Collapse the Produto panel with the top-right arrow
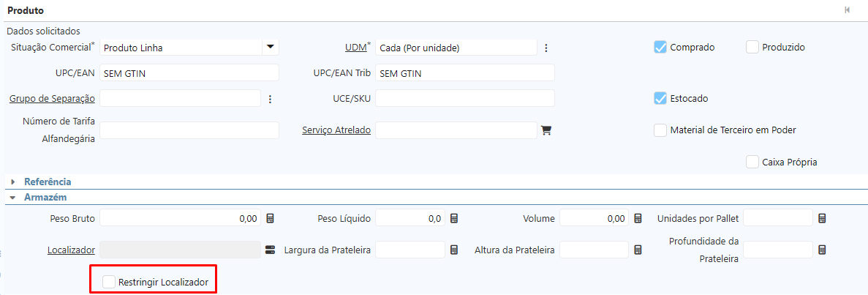 [x=847, y=10]
